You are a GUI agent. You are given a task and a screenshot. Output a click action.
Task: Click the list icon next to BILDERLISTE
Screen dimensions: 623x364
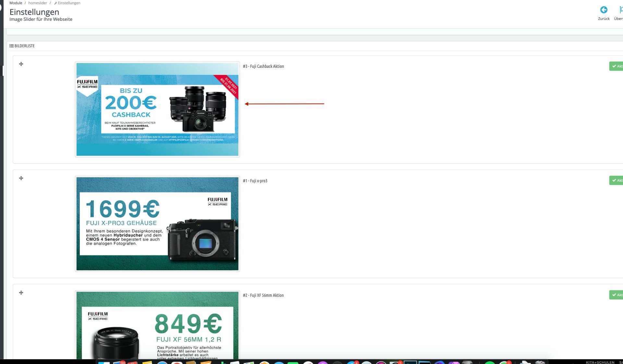pyautogui.click(x=11, y=46)
